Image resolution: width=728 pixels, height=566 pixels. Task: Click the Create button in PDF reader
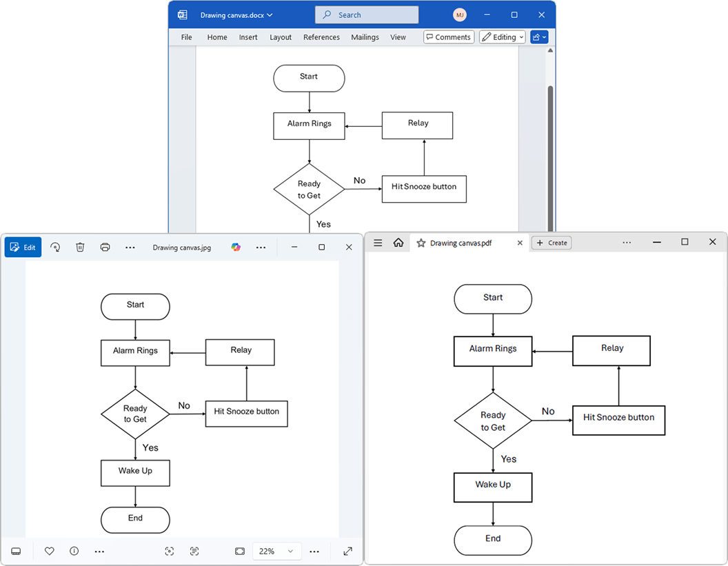pyautogui.click(x=552, y=243)
